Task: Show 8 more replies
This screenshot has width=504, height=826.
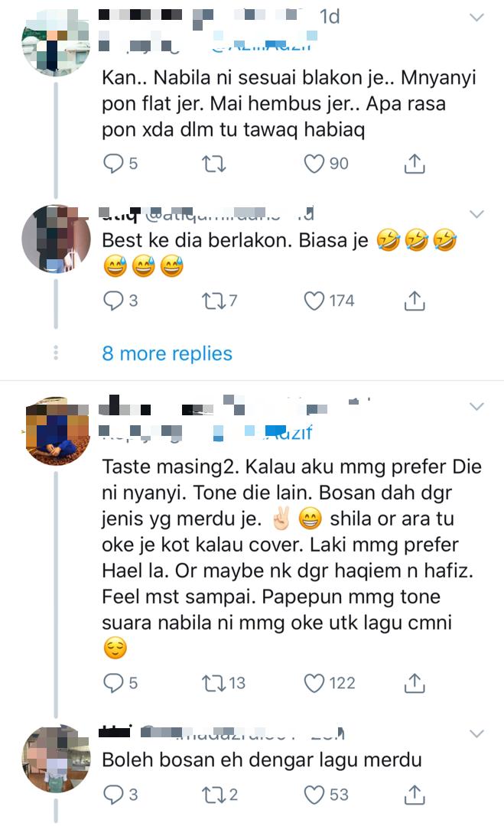Action: (167, 353)
